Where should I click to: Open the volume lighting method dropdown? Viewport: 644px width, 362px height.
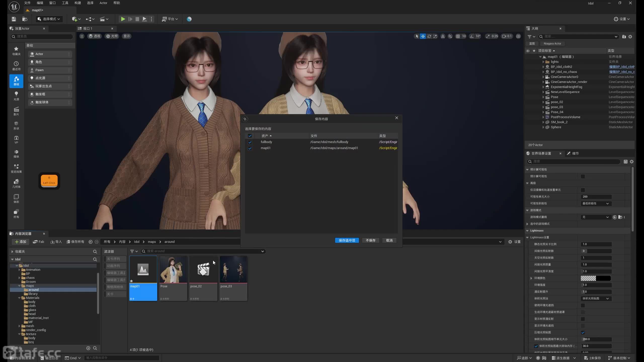tap(596, 299)
